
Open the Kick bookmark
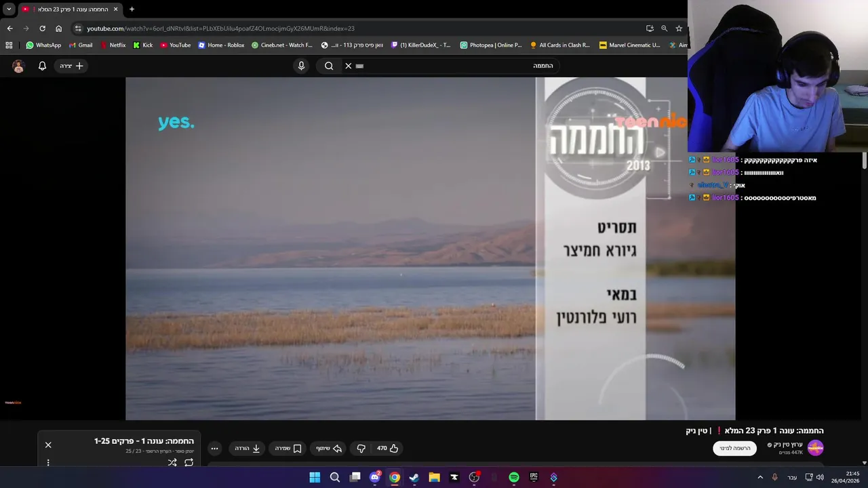click(143, 45)
